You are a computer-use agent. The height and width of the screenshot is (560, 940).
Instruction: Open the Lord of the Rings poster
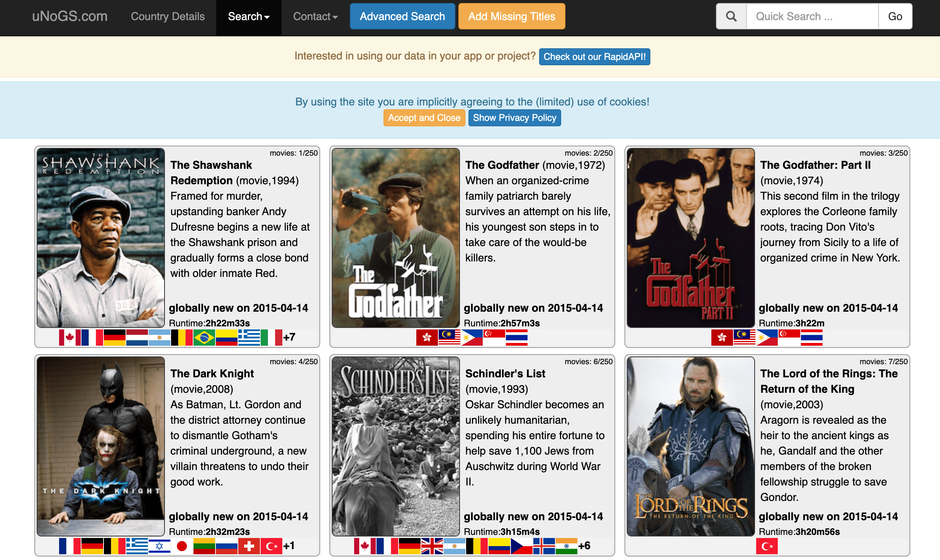tap(691, 446)
